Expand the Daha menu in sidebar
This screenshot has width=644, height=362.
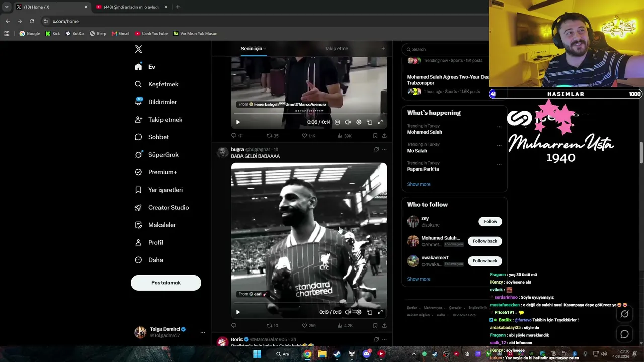point(149,260)
